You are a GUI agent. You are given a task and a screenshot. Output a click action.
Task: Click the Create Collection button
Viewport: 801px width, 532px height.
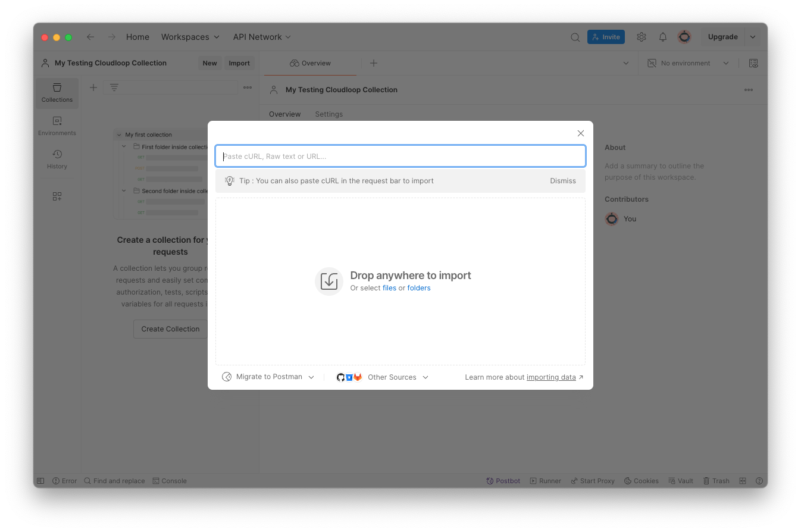170,329
